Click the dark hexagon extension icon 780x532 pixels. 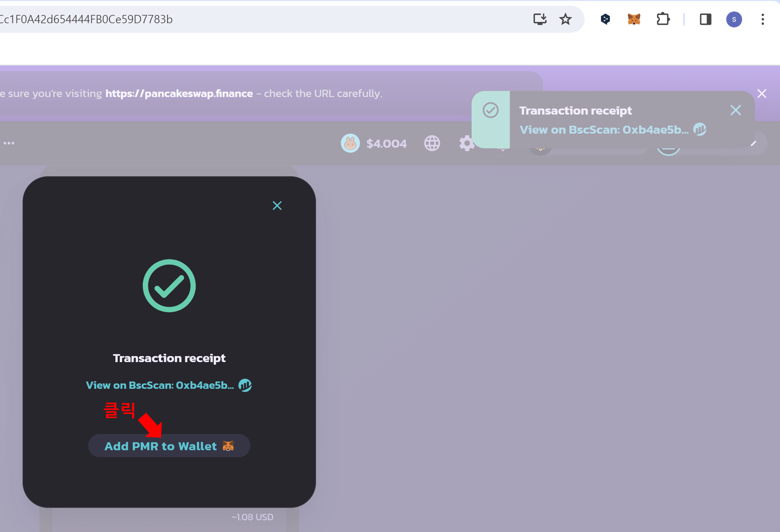[605, 19]
